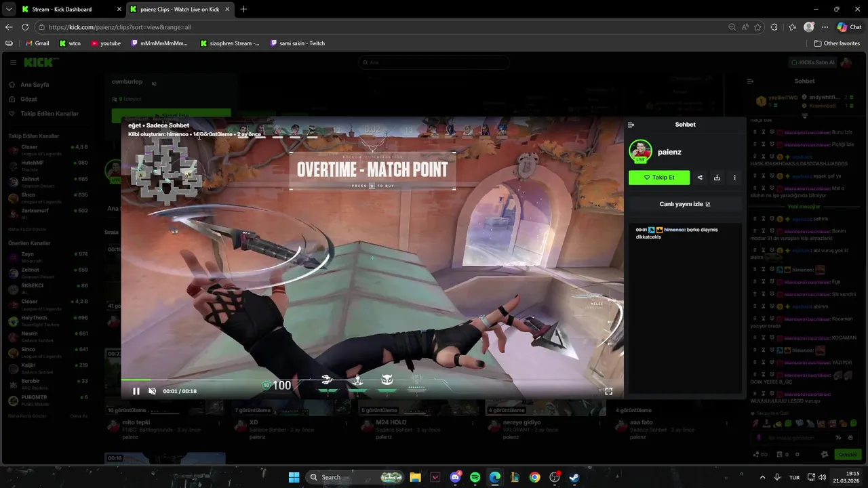The width and height of the screenshot is (868, 488).
Task: Toggle Kick sidebar hamburger menu
Action: 13,62
